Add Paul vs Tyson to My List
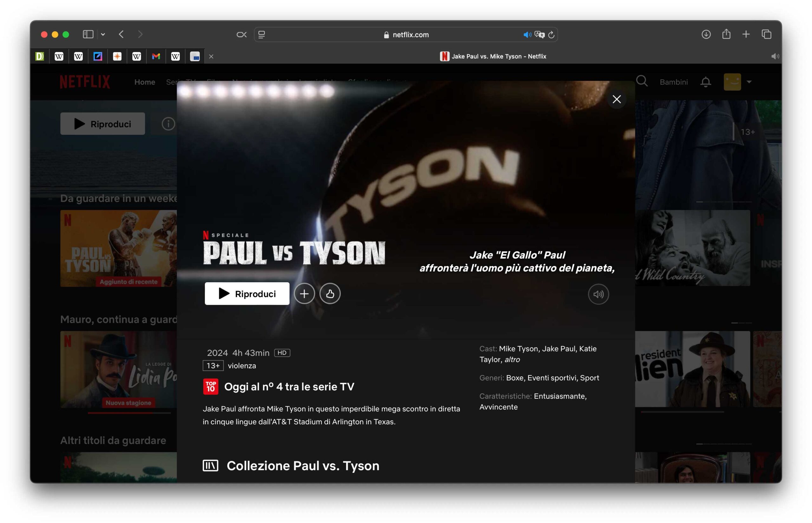The height and width of the screenshot is (523, 812). pos(304,294)
